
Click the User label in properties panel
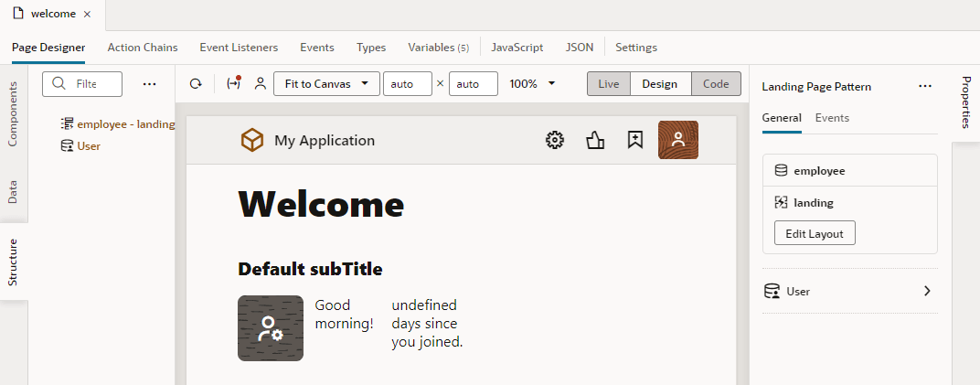click(798, 291)
